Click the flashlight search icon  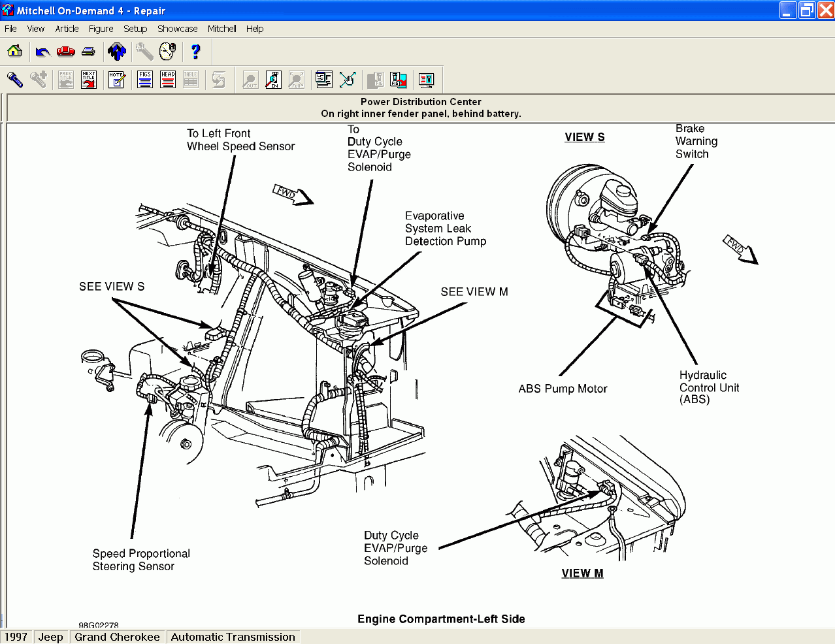pyautogui.click(x=15, y=80)
